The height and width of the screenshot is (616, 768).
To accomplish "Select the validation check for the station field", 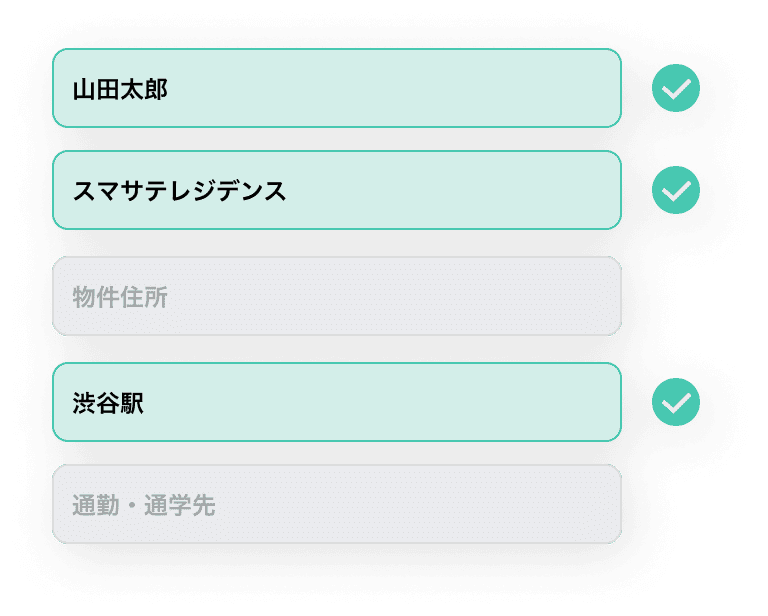I will (675, 402).
